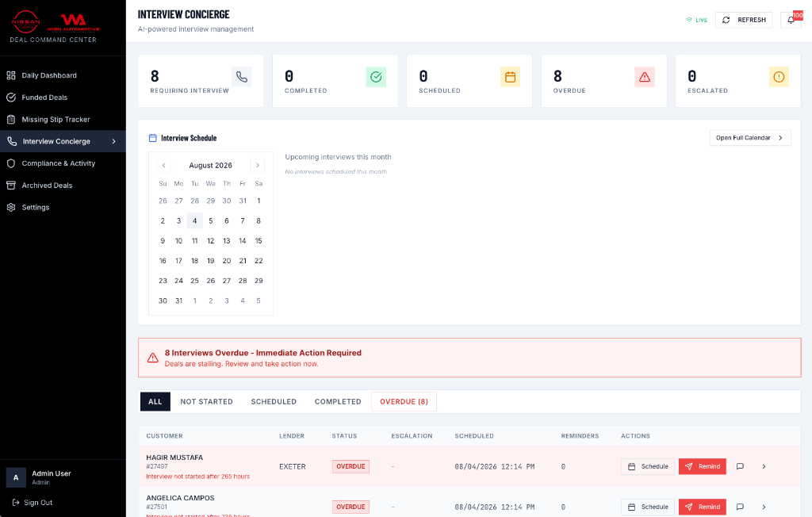Open Settings in the sidebar

tap(63, 207)
